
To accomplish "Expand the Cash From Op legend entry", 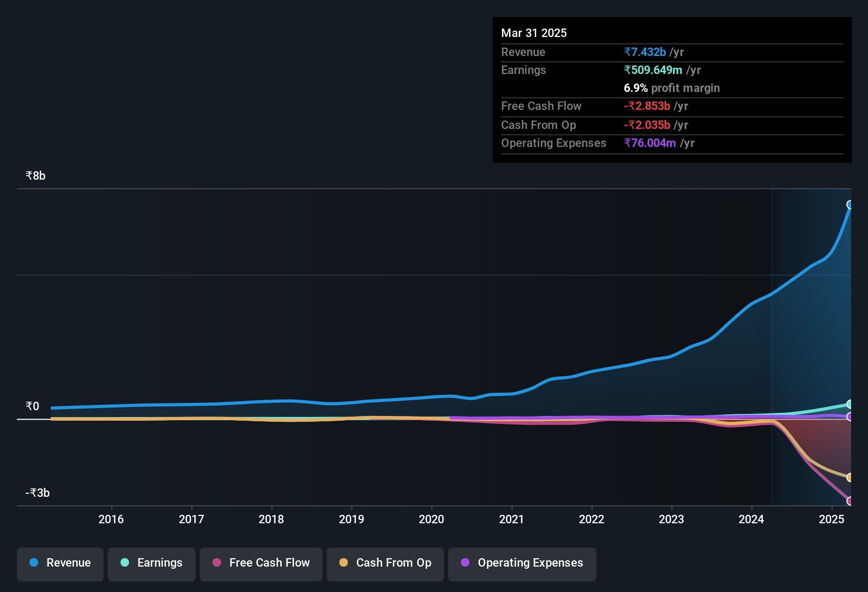I will (385, 563).
